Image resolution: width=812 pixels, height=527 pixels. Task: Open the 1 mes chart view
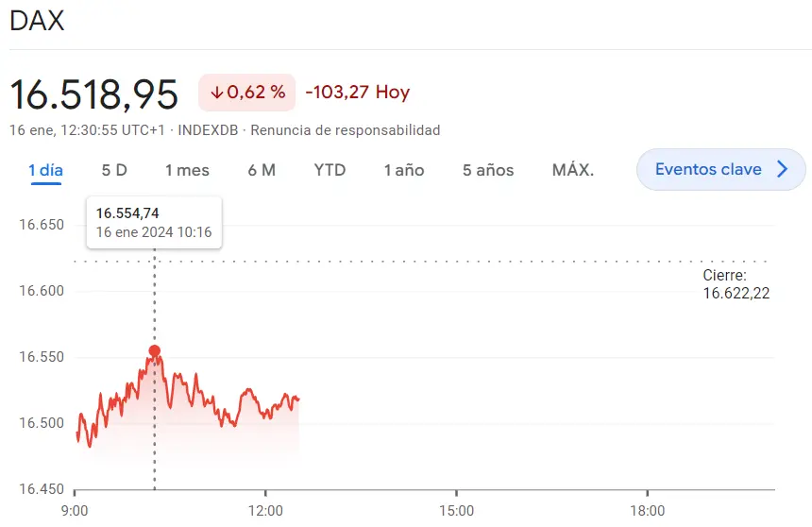187,170
